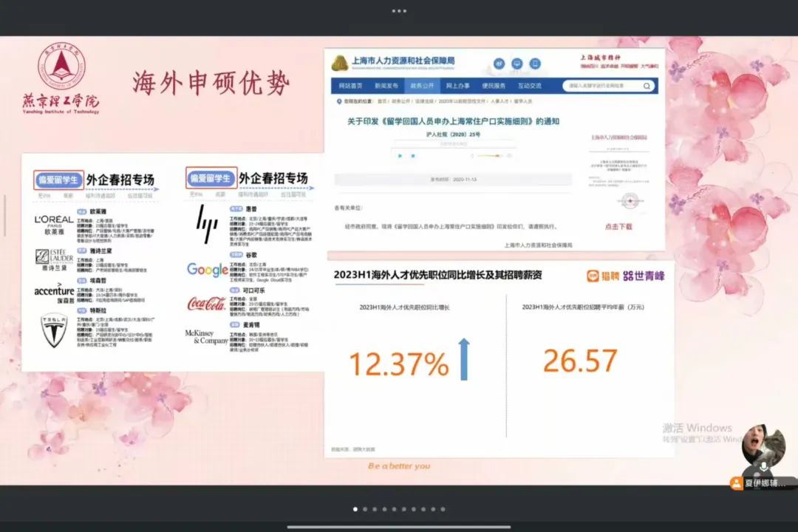
Task: Click the monitor-shaped blue round icon
Action: pyautogui.click(x=517, y=64)
